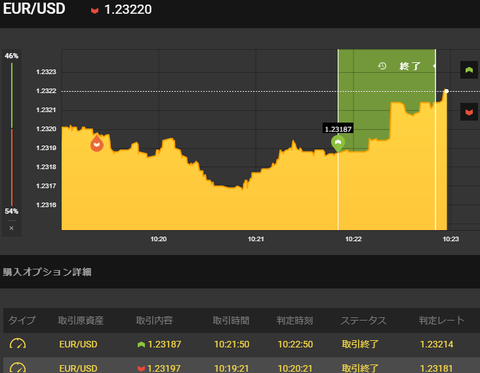Image resolution: width=480 pixels, height=373 pixels.
Task: Click 取引終了 status in the 10:21:50 row
Action: (x=360, y=344)
